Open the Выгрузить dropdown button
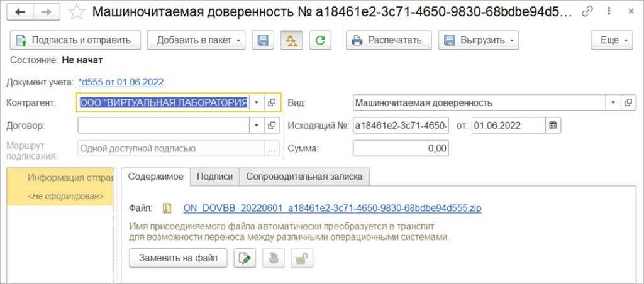This screenshot has width=644, height=284. [x=478, y=40]
